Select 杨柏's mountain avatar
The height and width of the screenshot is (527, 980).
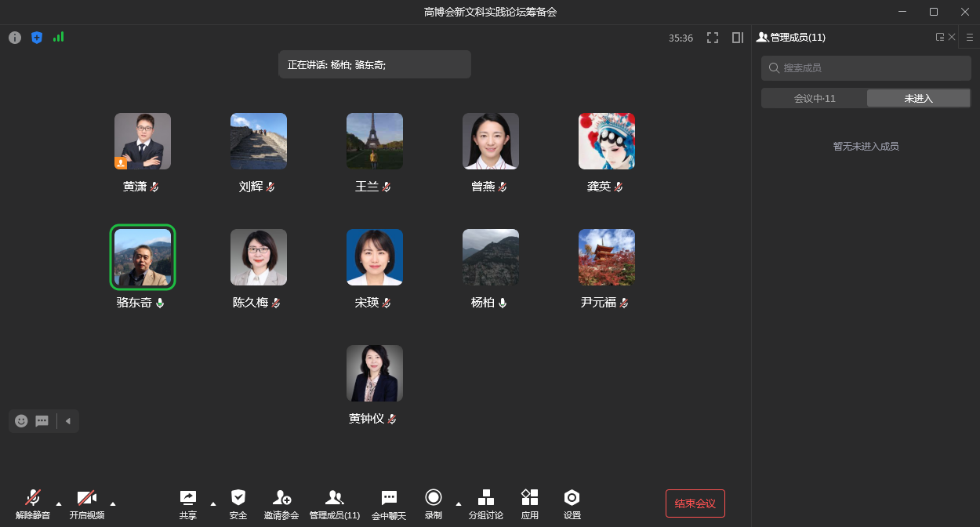pyautogui.click(x=491, y=257)
